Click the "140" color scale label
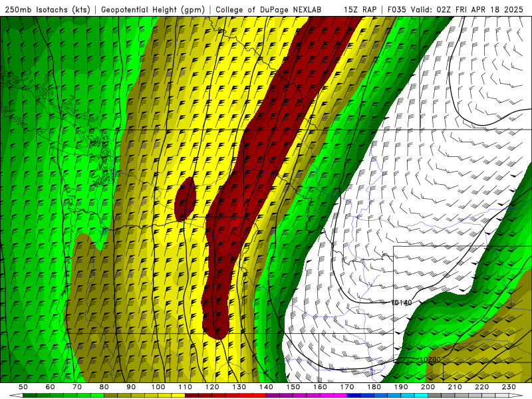The height and width of the screenshot is (399, 532). coord(267,387)
